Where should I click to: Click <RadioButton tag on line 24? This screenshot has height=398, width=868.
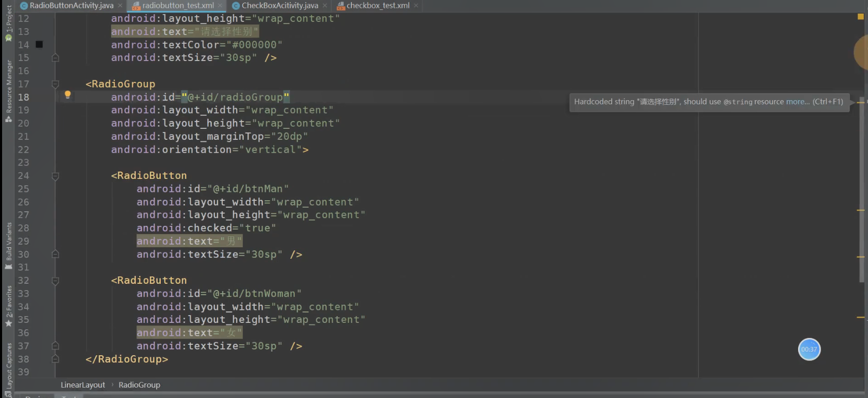(149, 176)
